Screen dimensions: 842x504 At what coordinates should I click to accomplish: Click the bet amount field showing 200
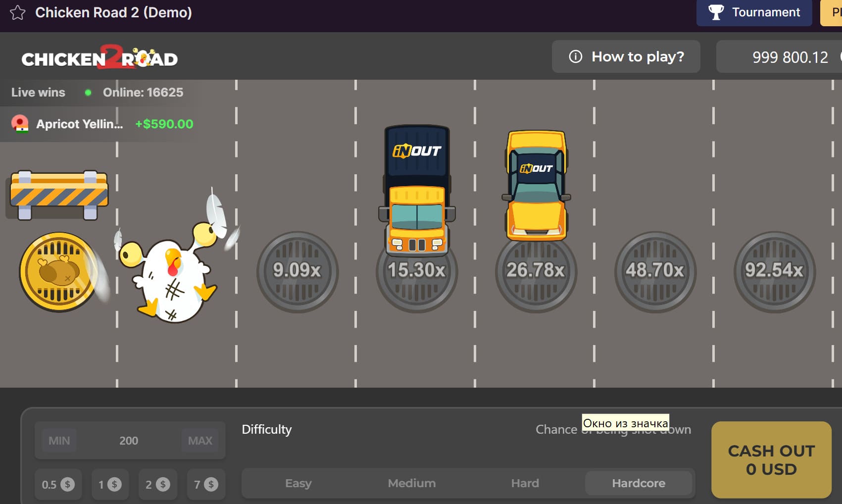pos(129,440)
